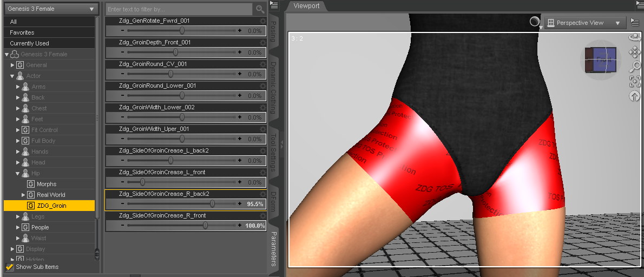The height and width of the screenshot is (277, 644).
Task: Open gear settings for Zdg_GroinWidth_Uper_001
Action: pos(263,129)
